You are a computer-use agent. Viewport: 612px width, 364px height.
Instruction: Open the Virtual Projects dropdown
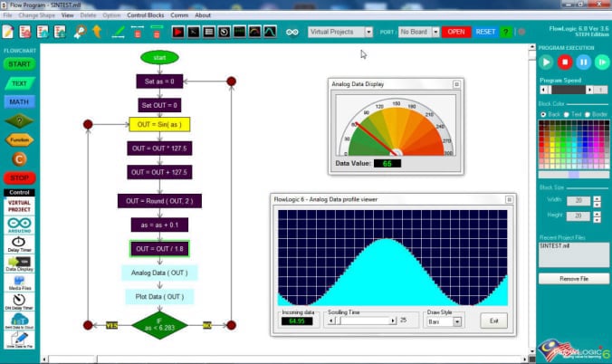coord(340,32)
